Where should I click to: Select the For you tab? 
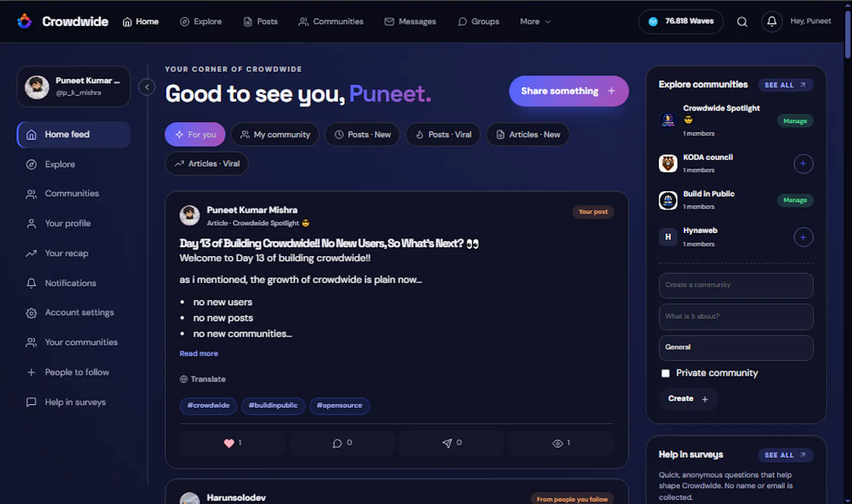(x=195, y=135)
